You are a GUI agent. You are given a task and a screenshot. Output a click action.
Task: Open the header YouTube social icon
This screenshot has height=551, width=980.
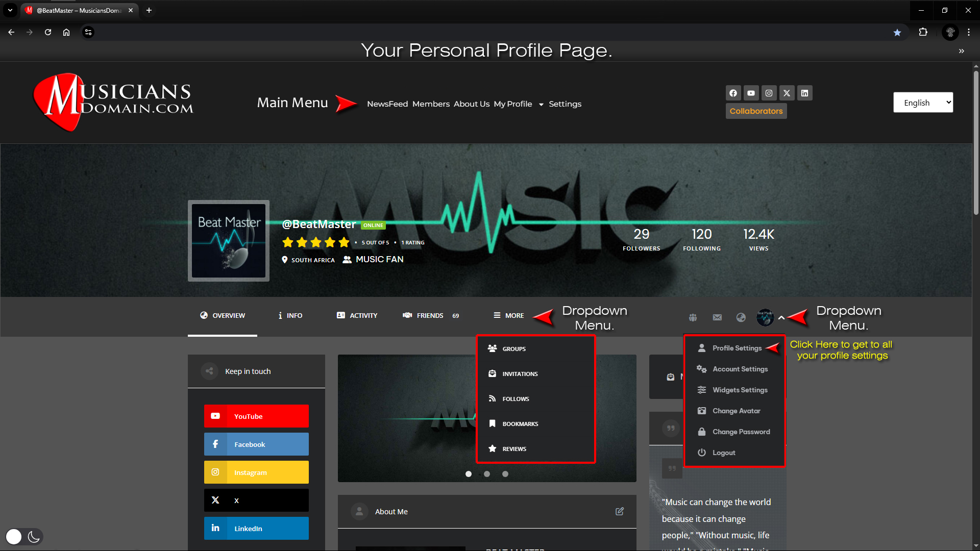point(751,93)
